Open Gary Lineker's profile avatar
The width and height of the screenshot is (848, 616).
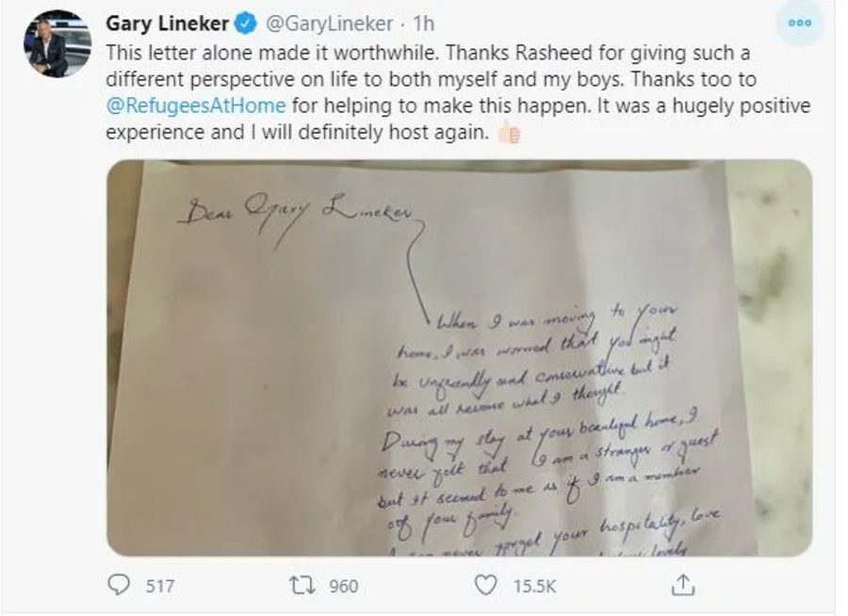pyautogui.click(x=57, y=43)
